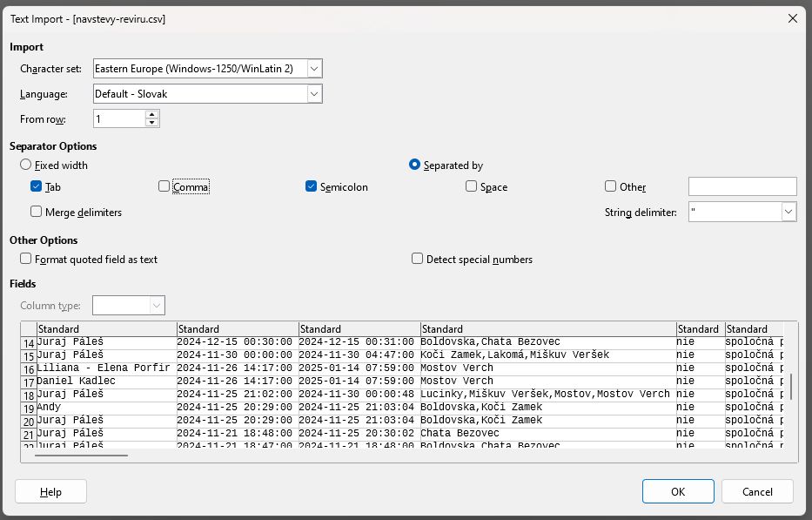Expand the Language dropdown list

click(x=314, y=94)
